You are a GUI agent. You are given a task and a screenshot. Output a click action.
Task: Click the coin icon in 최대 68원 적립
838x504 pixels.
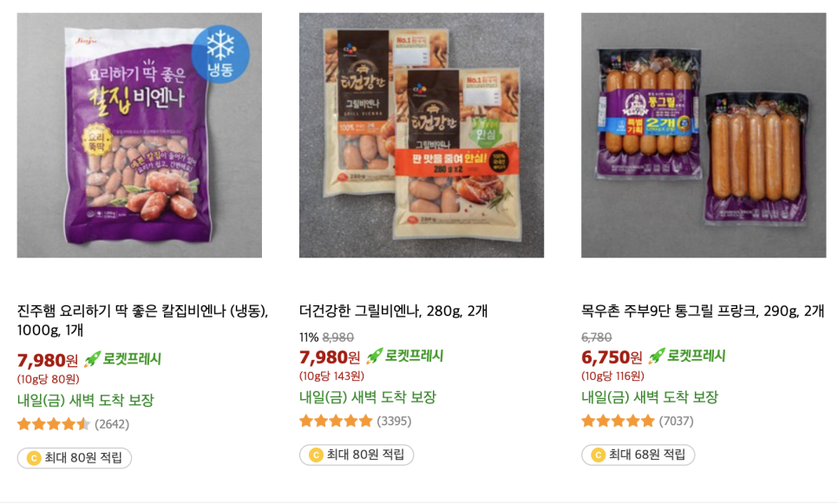(598, 455)
